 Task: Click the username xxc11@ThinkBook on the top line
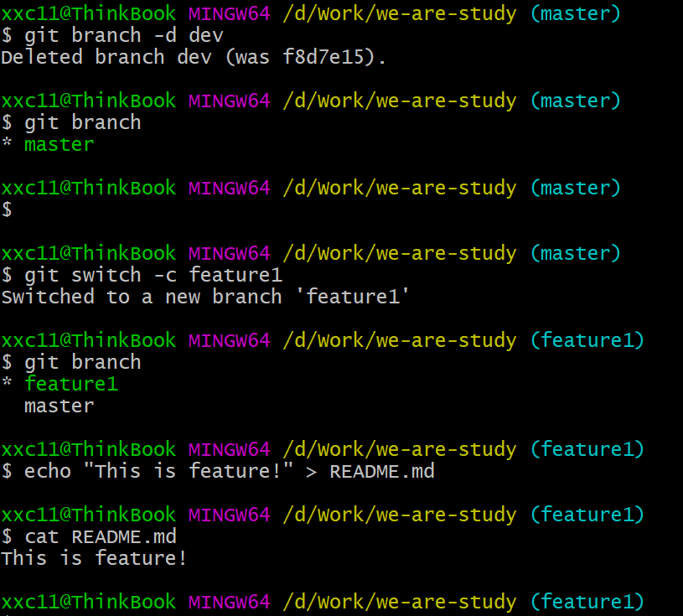88,13
